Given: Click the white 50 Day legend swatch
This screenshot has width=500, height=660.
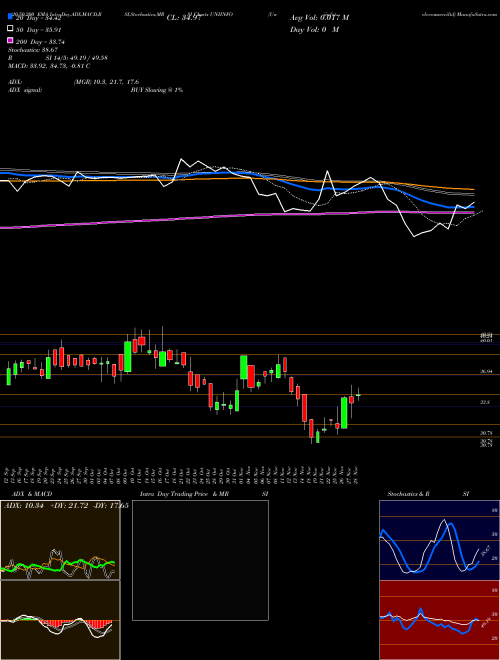Looking at the screenshot, I should 11,29.
